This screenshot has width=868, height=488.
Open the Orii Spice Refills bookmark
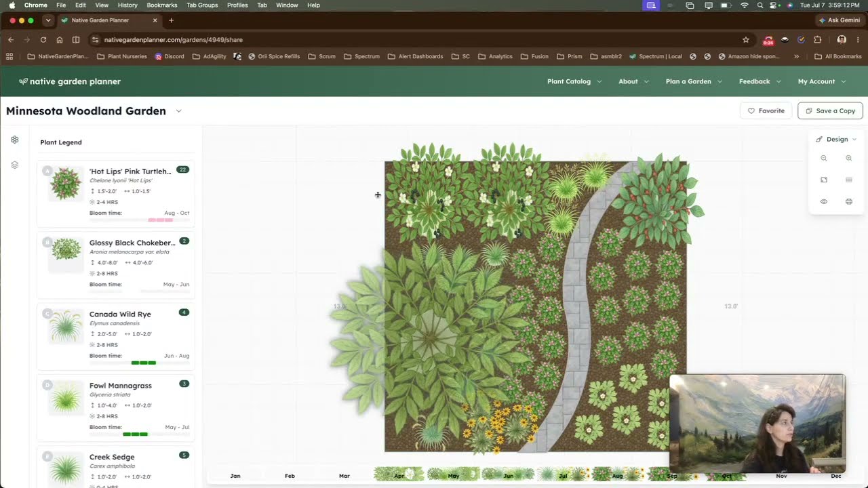tap(274, 56)
